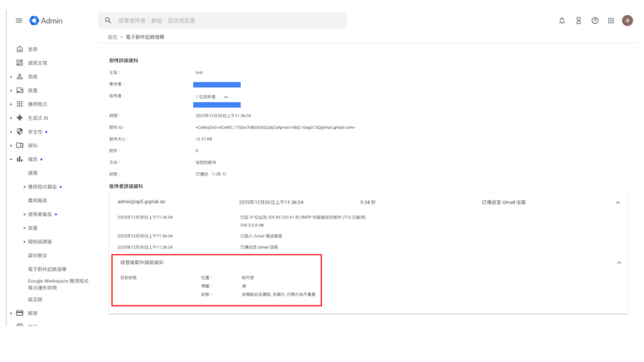Click the admin@ep5.gojilab.de recipient address
The image size is (644, 362).
coord(142,202)
